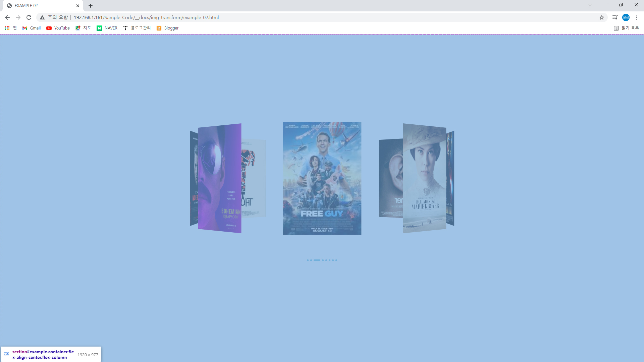Open the Blogger bookmark

click(167, 28)
